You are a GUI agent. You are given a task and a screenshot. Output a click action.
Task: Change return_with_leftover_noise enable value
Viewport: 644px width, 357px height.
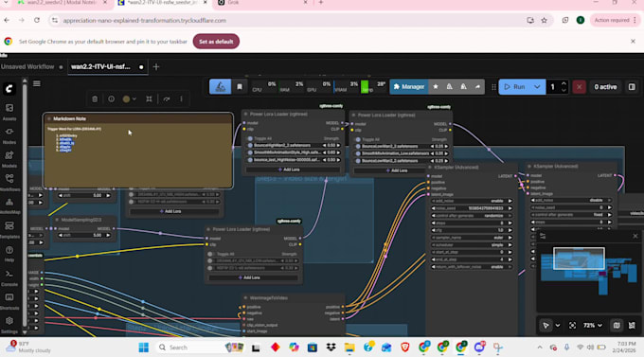[472, 267]
